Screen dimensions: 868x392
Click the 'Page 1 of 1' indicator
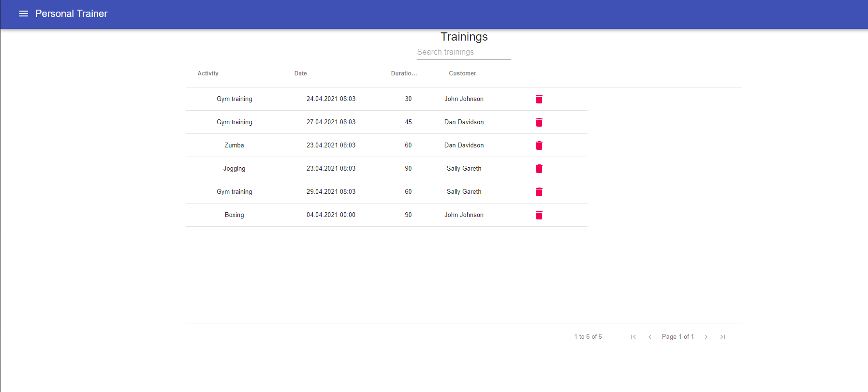tap(677, 337)
